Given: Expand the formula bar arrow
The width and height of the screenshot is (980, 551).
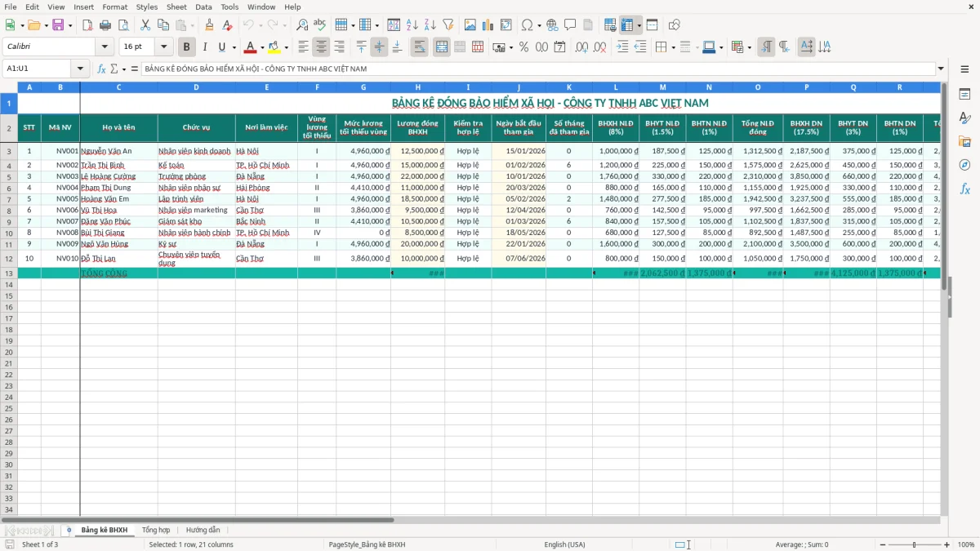Looking at the screenshot, I should click(x=941, y=69).
